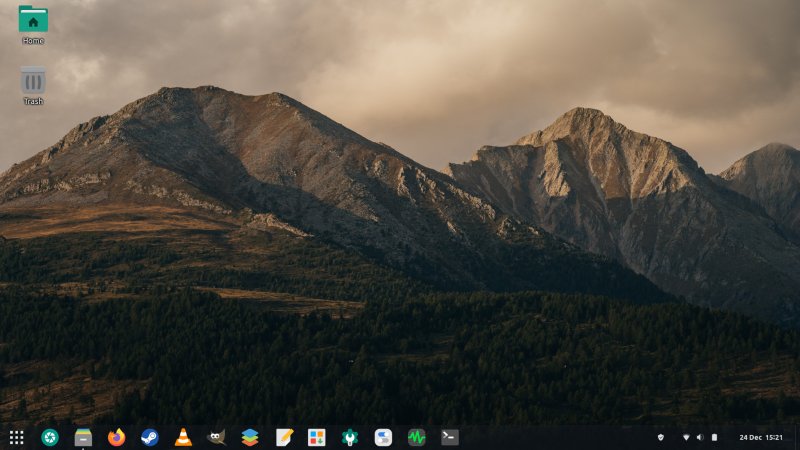Launch the software store app

pos(317,437)
